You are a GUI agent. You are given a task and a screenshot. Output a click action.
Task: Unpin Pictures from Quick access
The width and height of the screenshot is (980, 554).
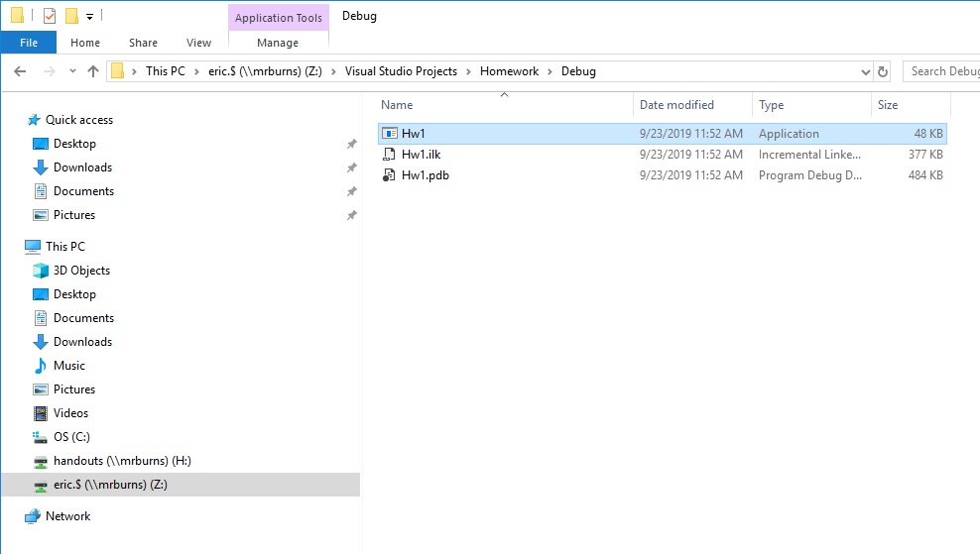352,215
